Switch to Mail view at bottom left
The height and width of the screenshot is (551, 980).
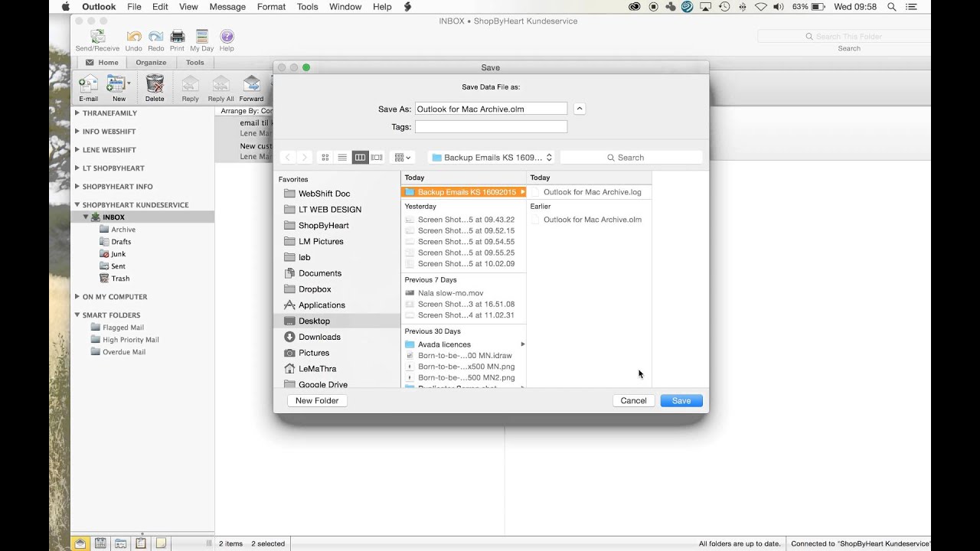click(80, 543)
